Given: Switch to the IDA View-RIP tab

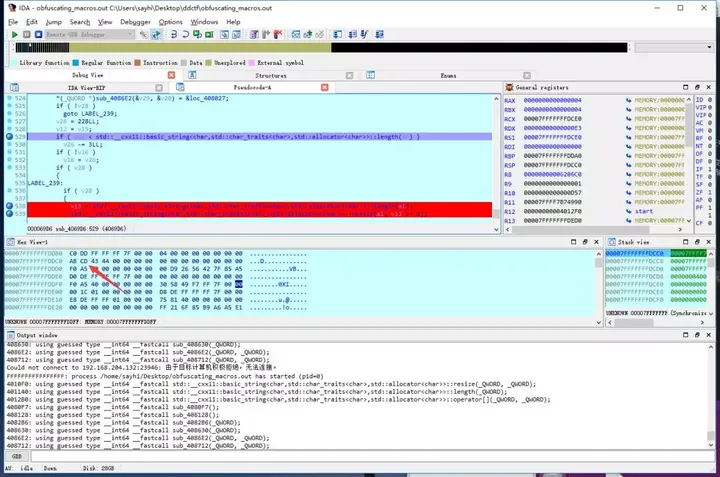Looking at the screenshot, I should tap(86, 87).
